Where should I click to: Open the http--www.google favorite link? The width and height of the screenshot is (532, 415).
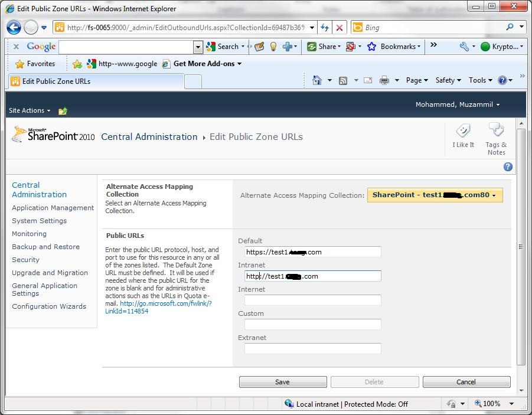122,64
